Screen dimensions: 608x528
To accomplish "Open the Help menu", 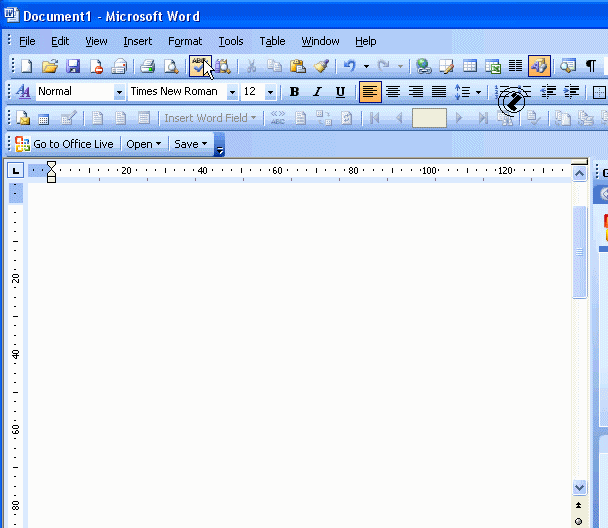I will (366, 41).
